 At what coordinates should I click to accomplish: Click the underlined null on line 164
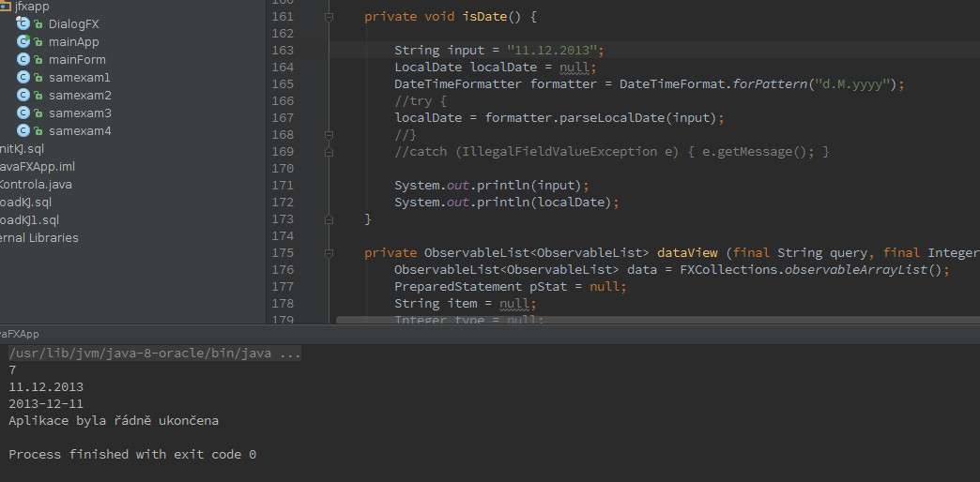(574, 68)
